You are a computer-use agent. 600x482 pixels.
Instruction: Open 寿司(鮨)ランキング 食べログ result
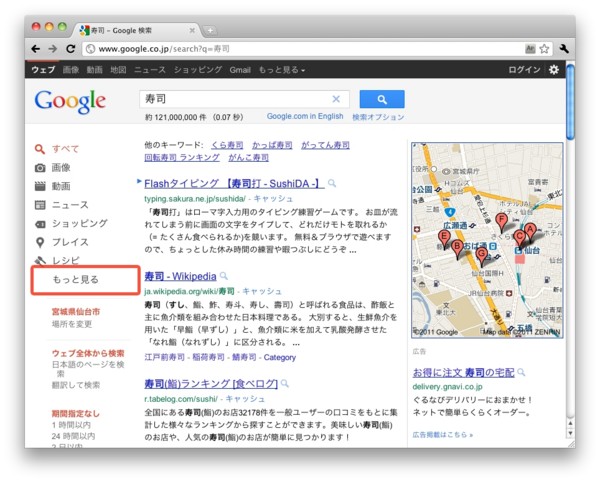coord(211,384)
